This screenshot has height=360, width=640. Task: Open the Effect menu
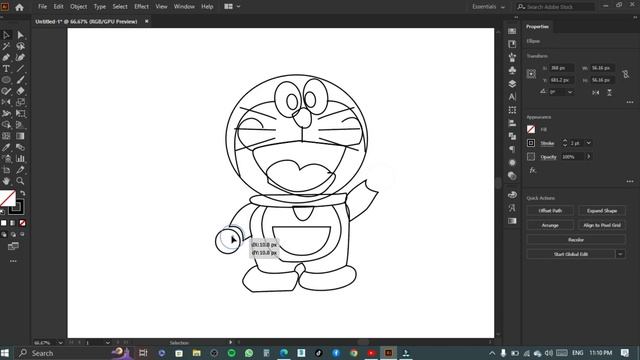click(x=141, y=7)
